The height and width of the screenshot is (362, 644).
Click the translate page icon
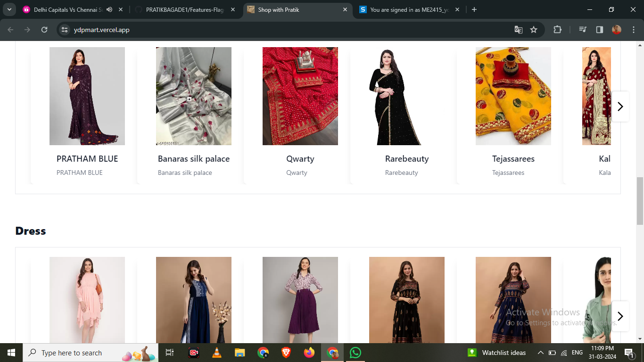click(519, 30)
